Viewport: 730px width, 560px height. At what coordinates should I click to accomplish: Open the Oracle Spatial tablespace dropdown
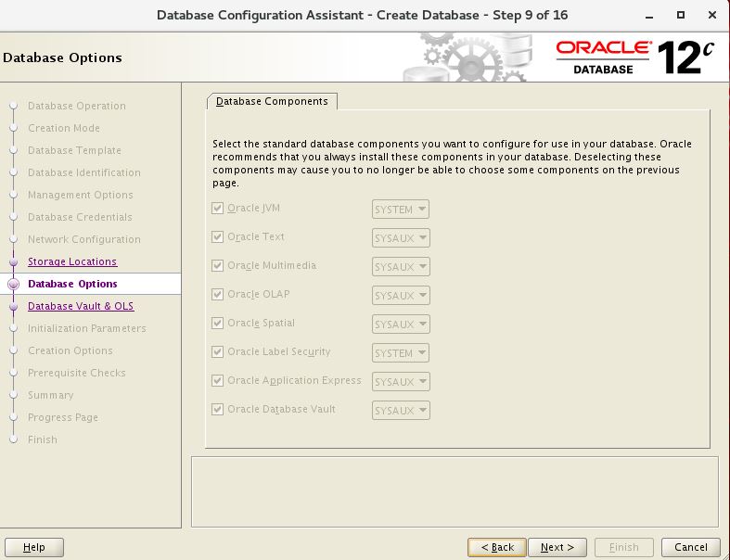click(x=401, y=325)
